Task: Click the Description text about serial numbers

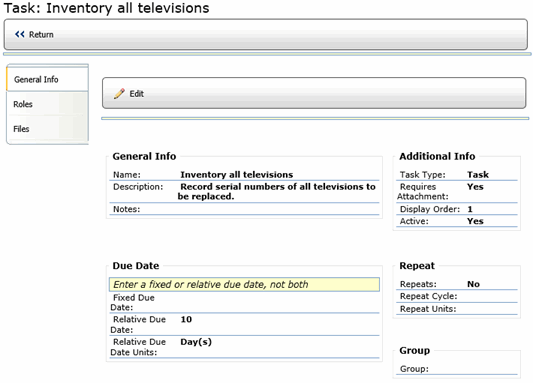Action: (x=277, y=191)
